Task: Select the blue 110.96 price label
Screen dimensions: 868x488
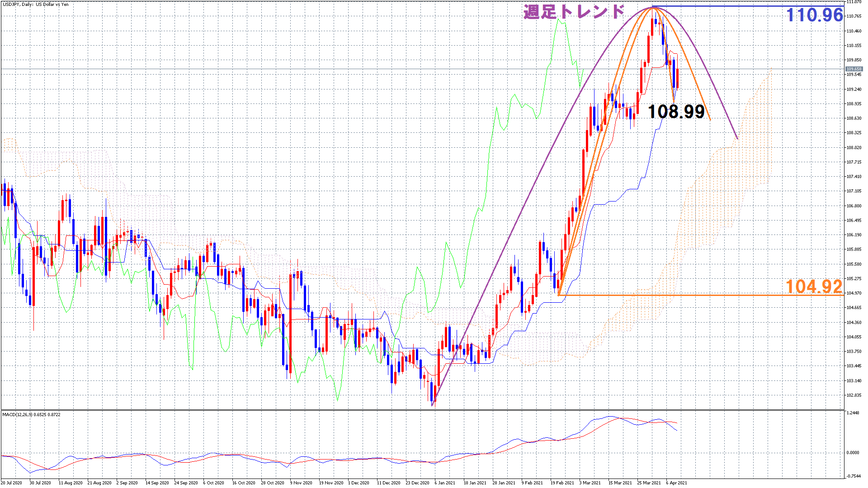Action: pyautogui.click(x=815, y=15)
